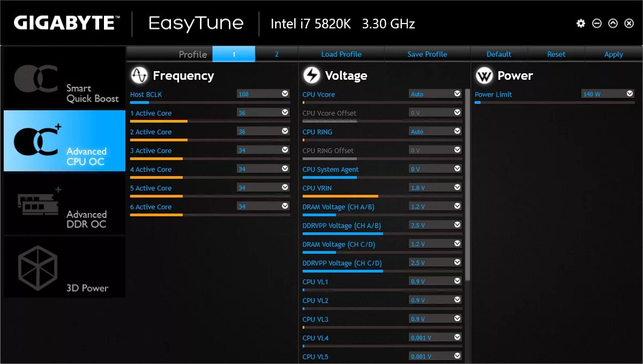Click the Power W icon
Viewport: 643px width, 364px height.
484,75
